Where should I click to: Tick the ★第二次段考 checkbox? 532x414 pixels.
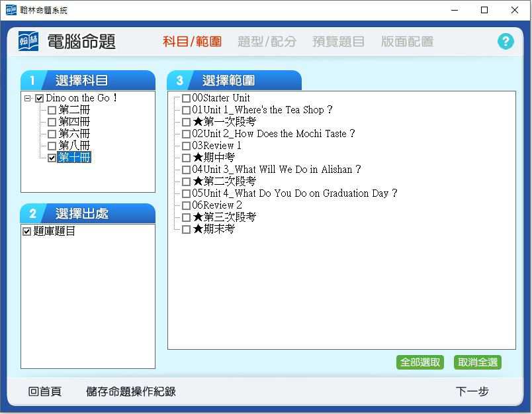[187, 181]
